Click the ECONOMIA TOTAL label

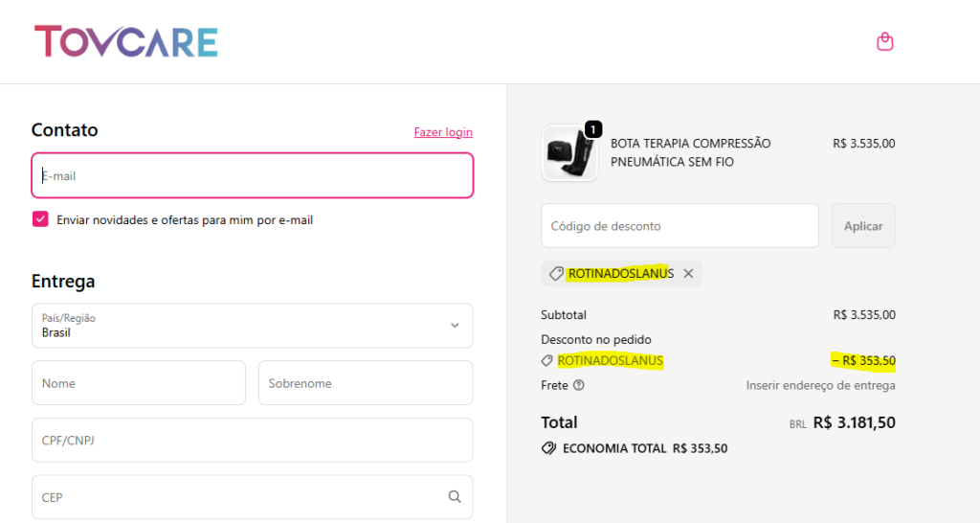(x=614, y=448)
